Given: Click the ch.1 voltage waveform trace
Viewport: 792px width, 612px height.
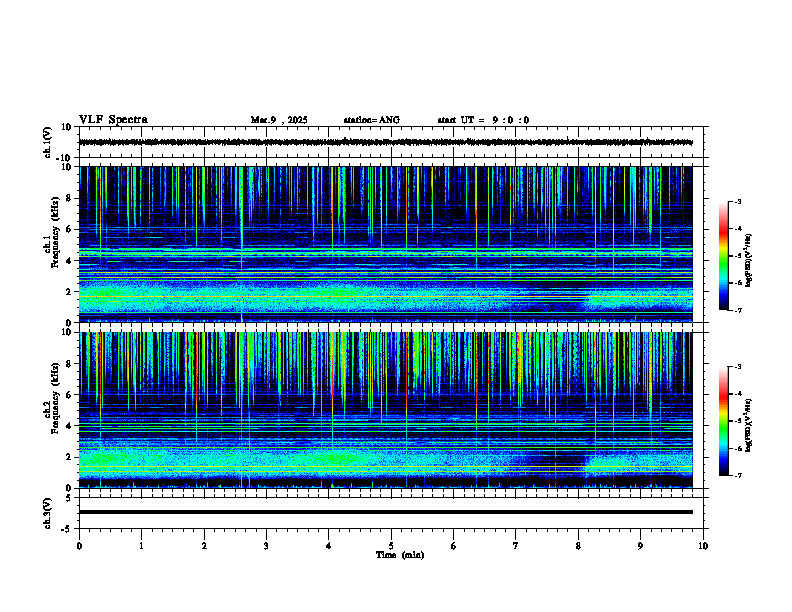Looking at the screenshot, I should [x=385, y=142].
